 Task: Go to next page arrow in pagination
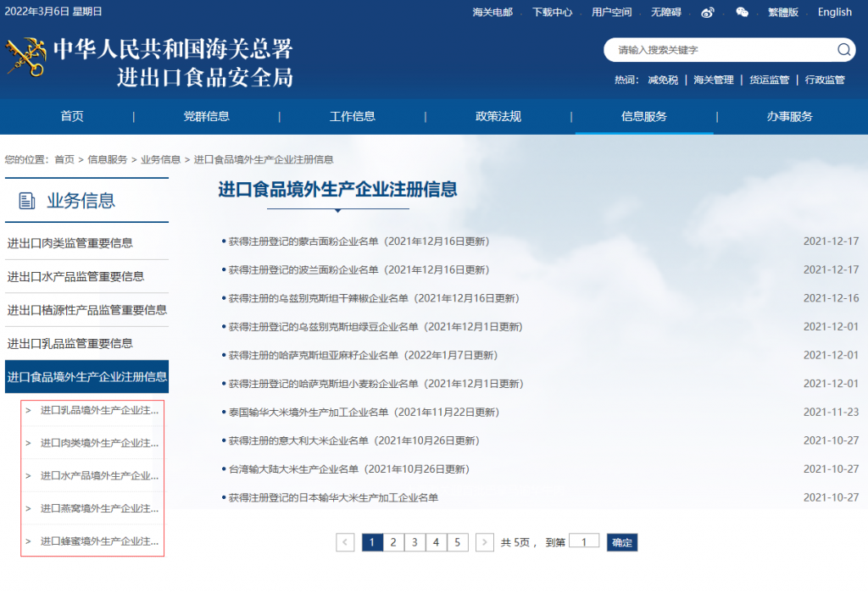(485, 542)
